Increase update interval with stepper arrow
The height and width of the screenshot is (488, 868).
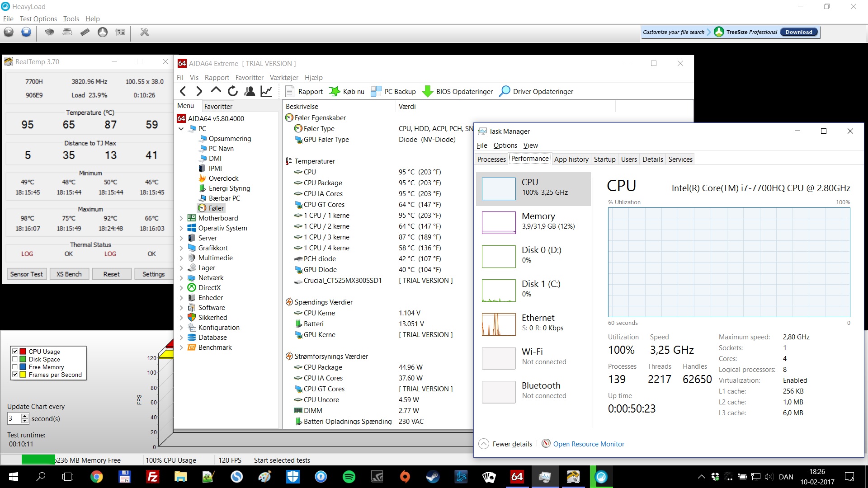pos(25,416)
